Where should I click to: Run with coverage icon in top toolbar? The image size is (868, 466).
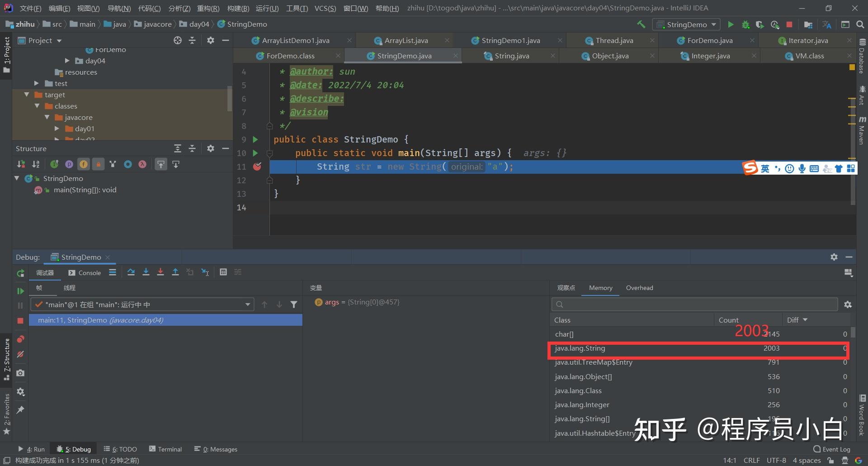(x=760, y=24)
